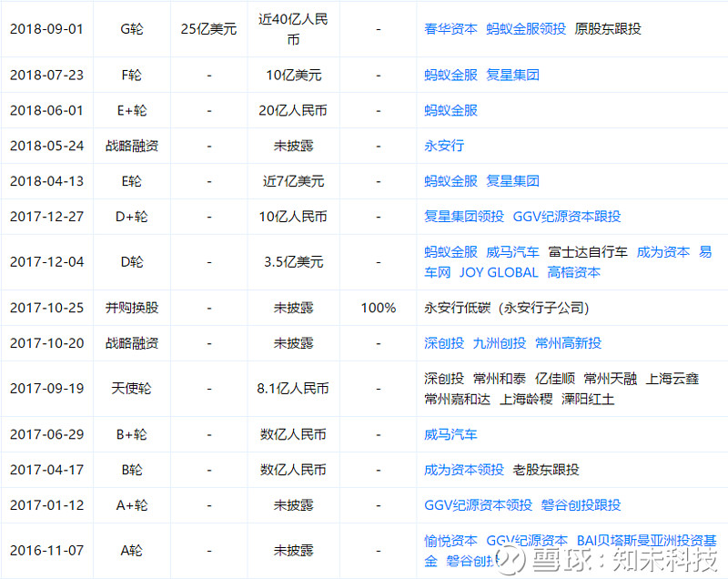Screen dimensions: 728x579
Task: Select the date 2016-11-07
Action: [46, 551]
